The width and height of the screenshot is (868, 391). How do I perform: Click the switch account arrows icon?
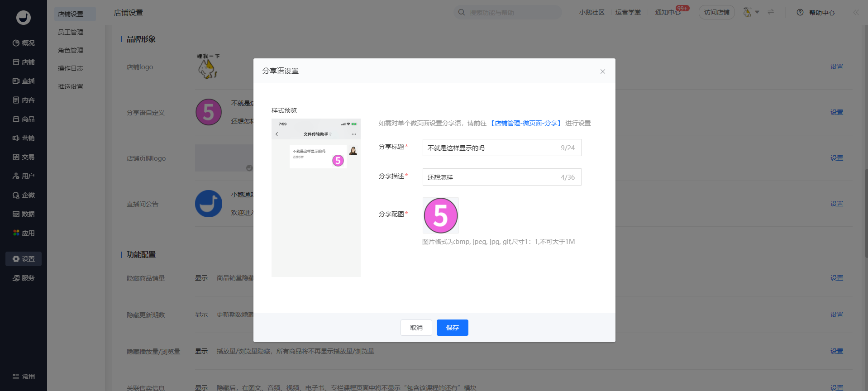tap(771, 12)
